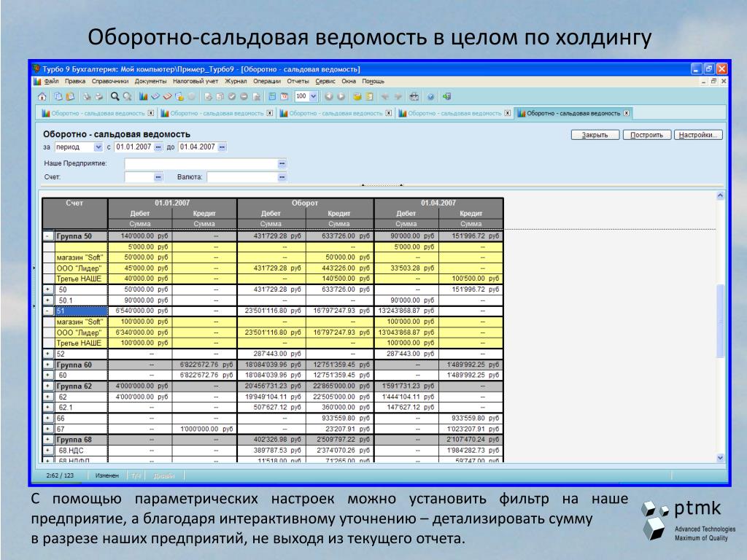Open the Отчеты menu
The width and height of the screenshot is (747, 560).
(x=298, y=82)
